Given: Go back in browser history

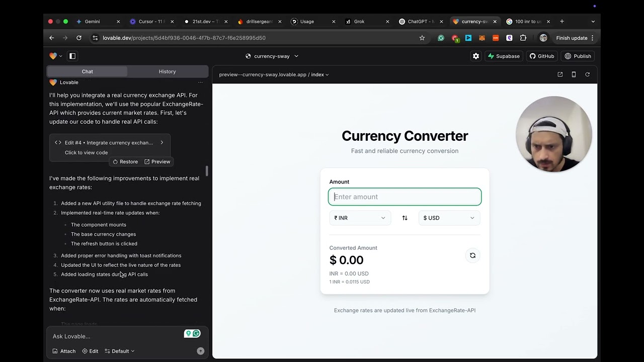Looking at the screenshot, I should coord(52,38).
